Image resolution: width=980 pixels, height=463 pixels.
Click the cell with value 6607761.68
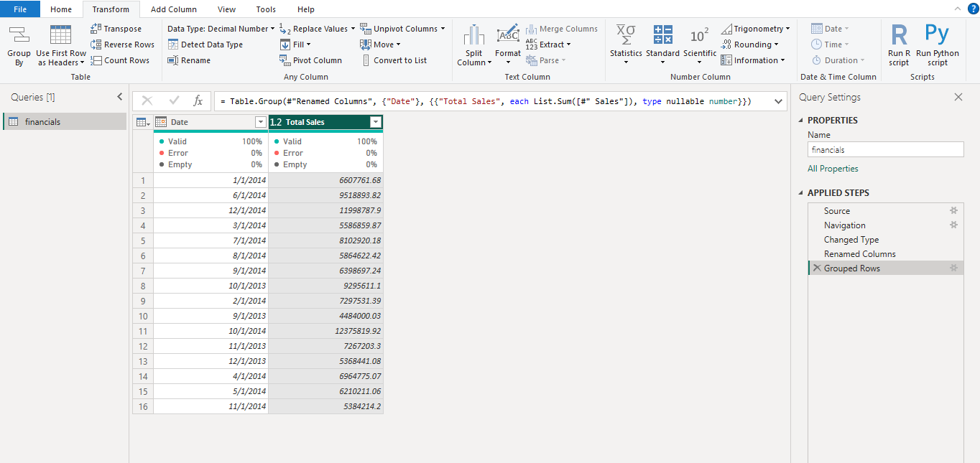(325, 180)
